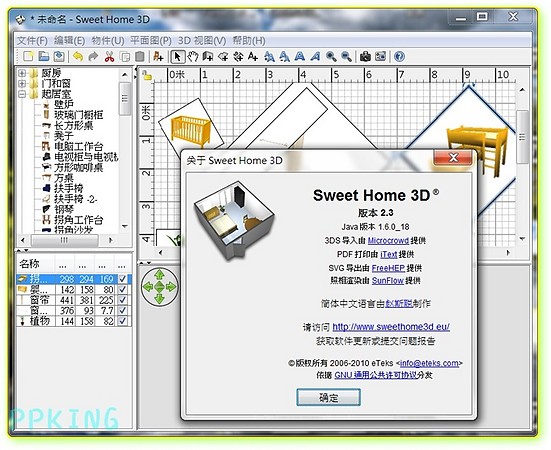The width and height of the screenshot is (551, 450).
Task: Click the New home toolbar icon
Action: [x=28, y=56]
